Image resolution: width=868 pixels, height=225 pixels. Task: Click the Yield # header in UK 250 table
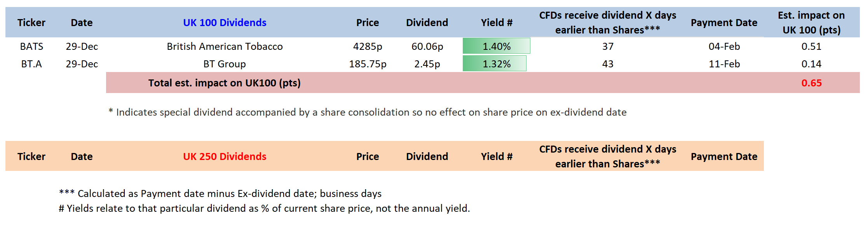pyautogui.click(x=497, y=156)
